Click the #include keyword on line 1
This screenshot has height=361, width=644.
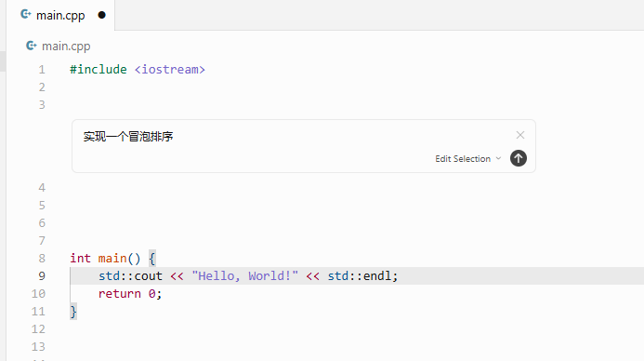(99, 70)
